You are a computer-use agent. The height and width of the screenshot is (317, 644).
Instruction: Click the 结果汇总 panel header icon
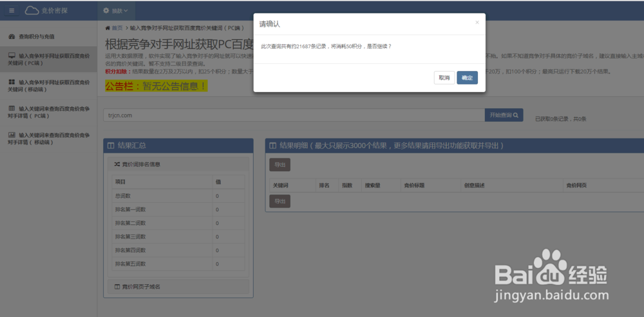(x=111, y=145)
